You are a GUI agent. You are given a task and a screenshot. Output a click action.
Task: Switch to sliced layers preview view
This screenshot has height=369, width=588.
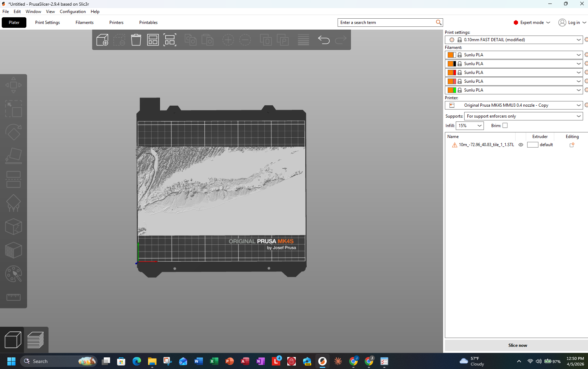[x=36, y=340]
